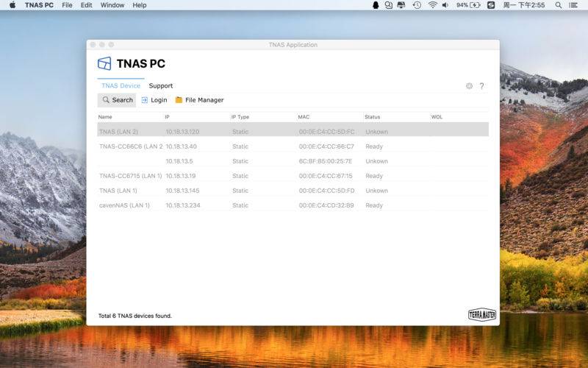Open settings gear icon in TNAS window

click(x=469, y=86)
